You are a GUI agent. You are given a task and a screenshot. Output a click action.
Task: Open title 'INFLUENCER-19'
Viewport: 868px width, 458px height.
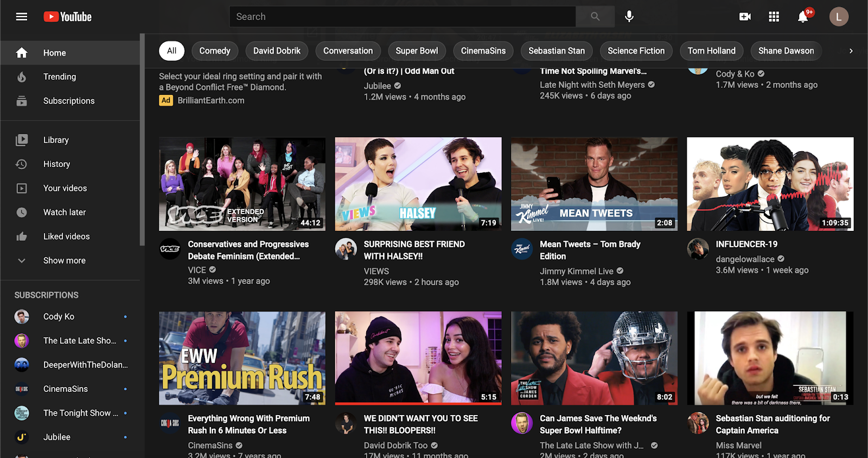pyautogui.click(x=746, y=244)
